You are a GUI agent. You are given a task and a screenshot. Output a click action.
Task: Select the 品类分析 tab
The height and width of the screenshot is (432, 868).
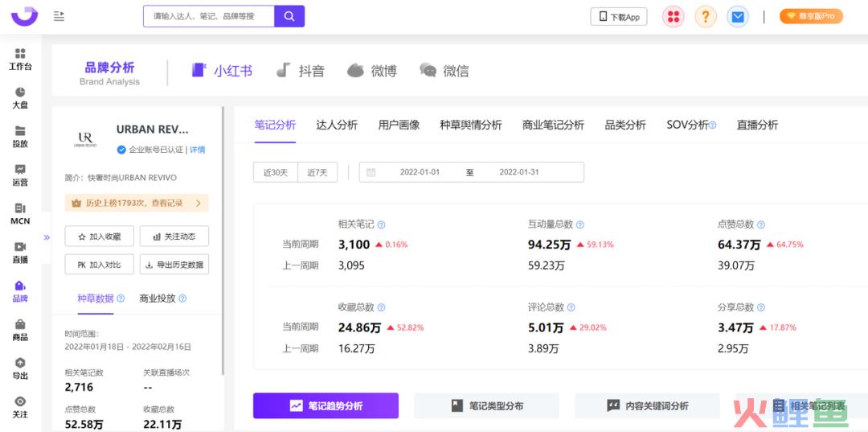(x=625, y=125)
